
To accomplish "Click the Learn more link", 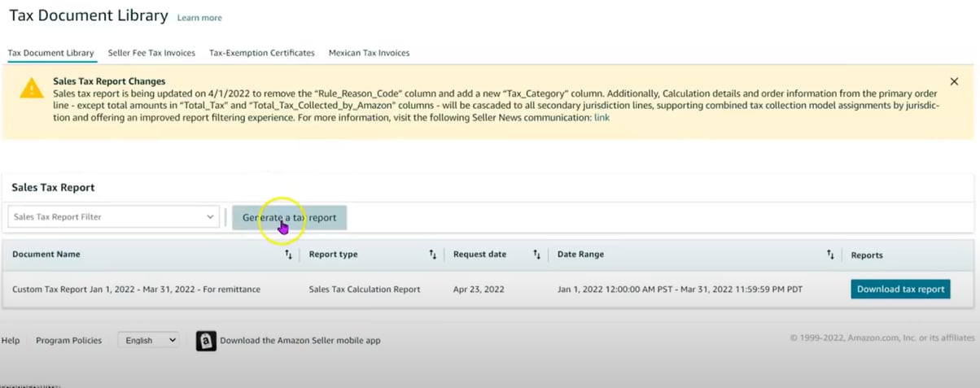I will 199,18.
